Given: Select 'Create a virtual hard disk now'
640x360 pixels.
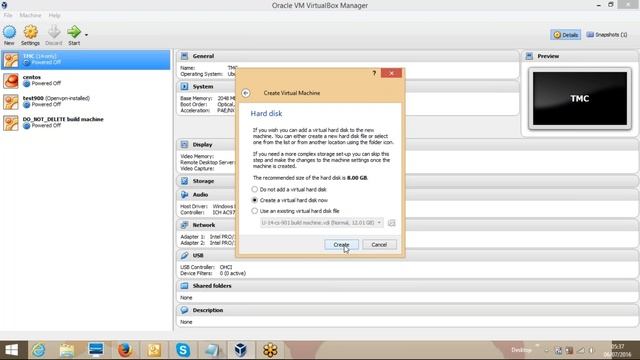Looking at the screenshot, I should (290, 200).
